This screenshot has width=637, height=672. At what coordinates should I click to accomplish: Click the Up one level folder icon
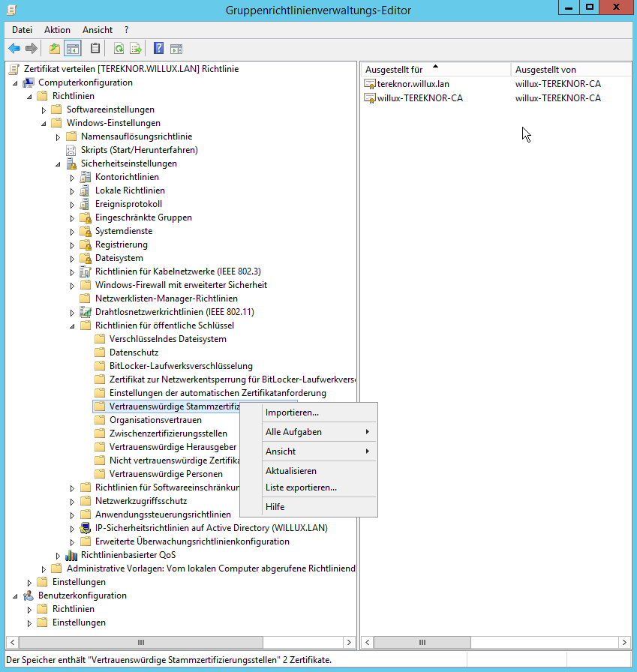click(54, 49)
